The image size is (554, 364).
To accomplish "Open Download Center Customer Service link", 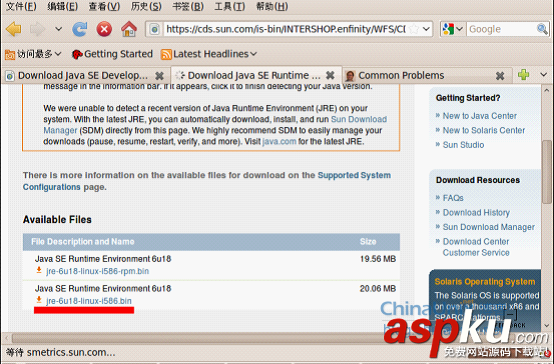I will point(476,247).
